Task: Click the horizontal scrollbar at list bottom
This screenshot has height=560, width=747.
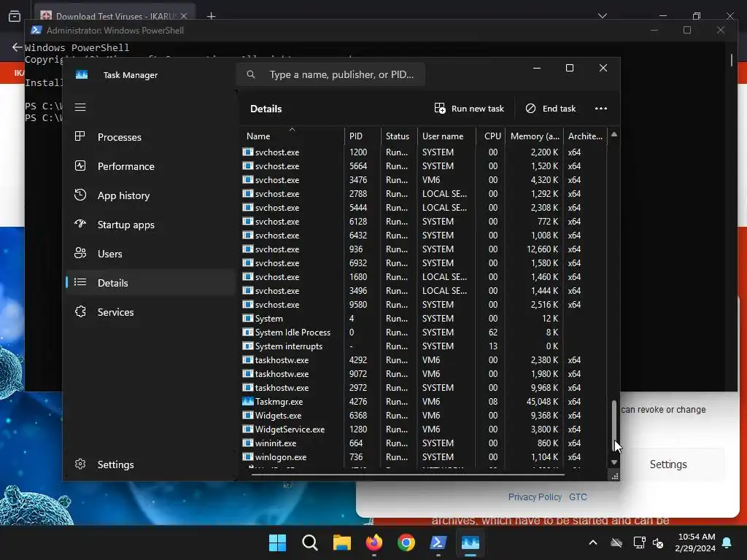Action: click(407, 474)
